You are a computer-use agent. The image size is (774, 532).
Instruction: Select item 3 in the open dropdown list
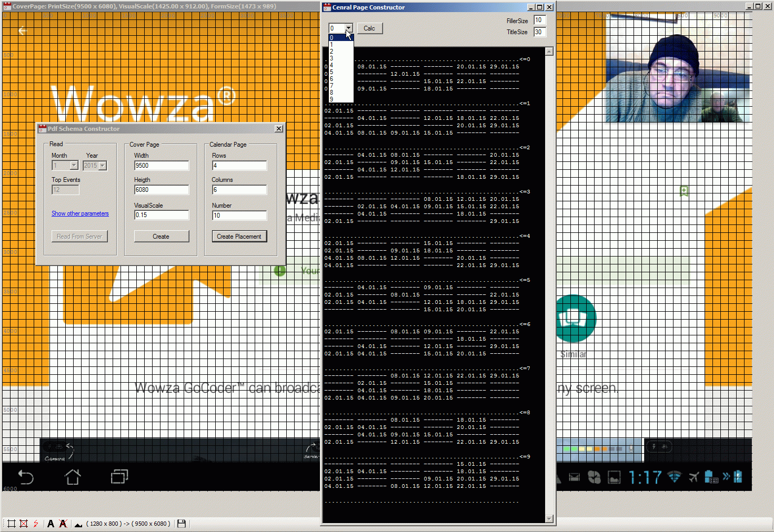(x=341, y=58)
